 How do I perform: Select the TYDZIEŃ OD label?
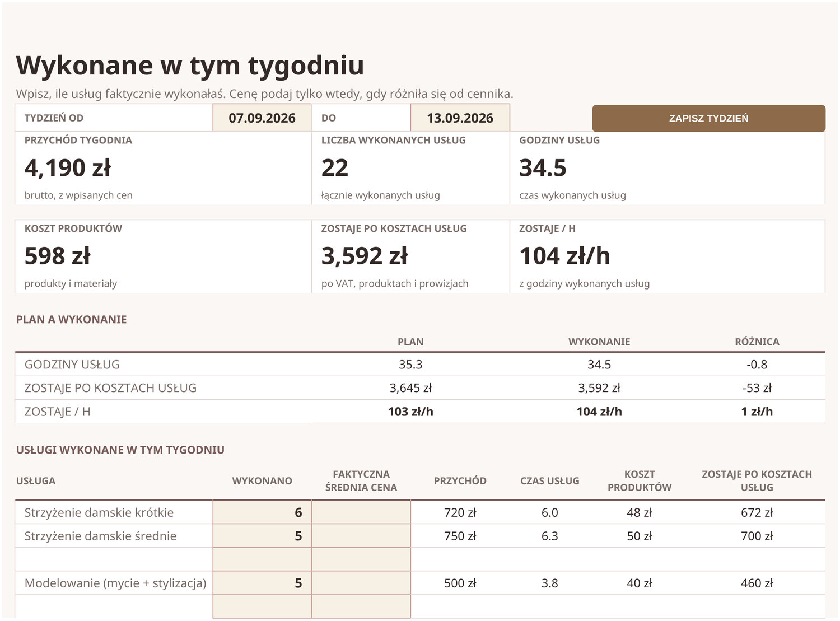point(54,118)
